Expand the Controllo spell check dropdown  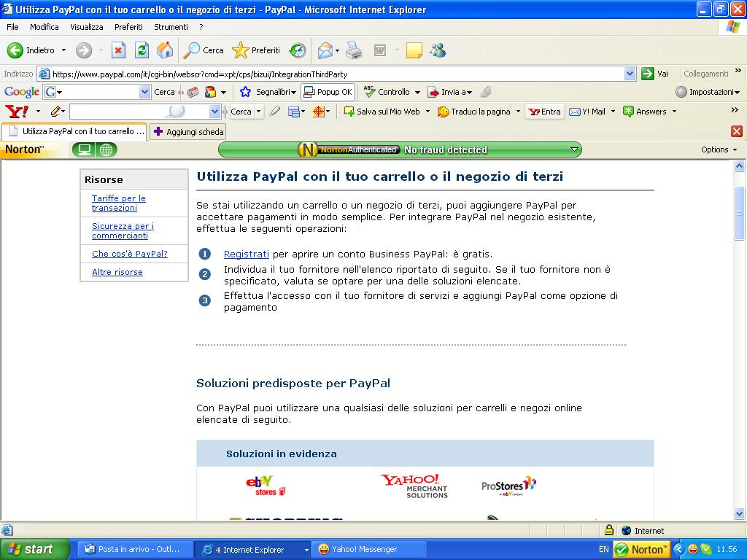(x=417, y=92)
